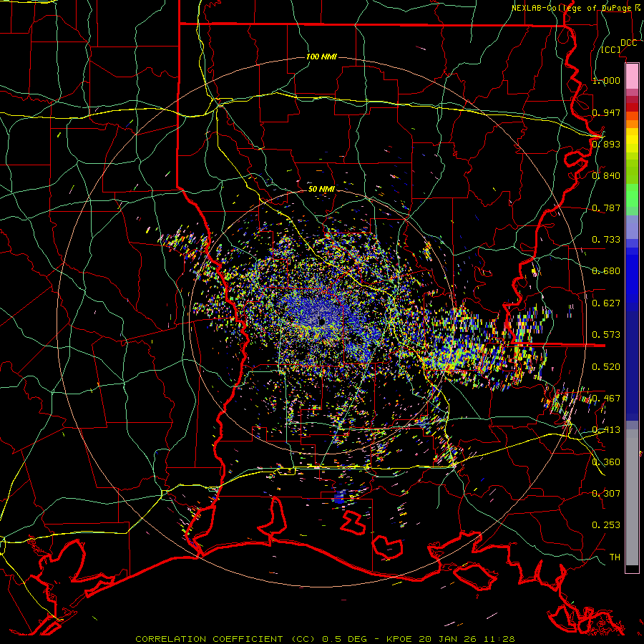Image resolution: width=644 pixels, height=644 pixels.
Task: Select the 0.947 scale value
Action: pos(606,112)
